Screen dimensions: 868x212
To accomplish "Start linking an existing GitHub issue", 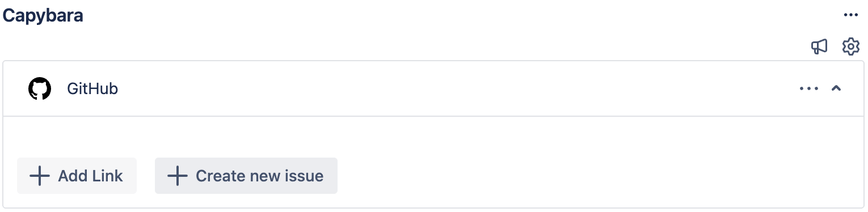I will pyautogui.click(x=77, y=176).
